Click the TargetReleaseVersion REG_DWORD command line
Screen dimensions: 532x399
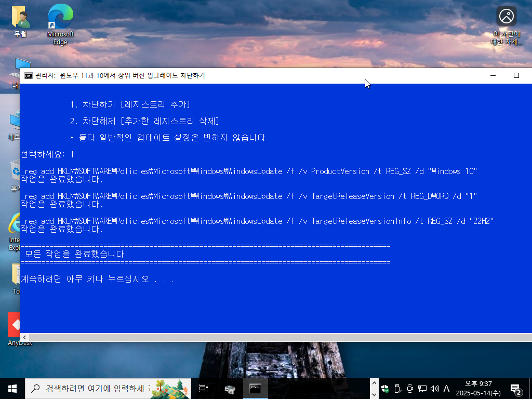[251, 196]
